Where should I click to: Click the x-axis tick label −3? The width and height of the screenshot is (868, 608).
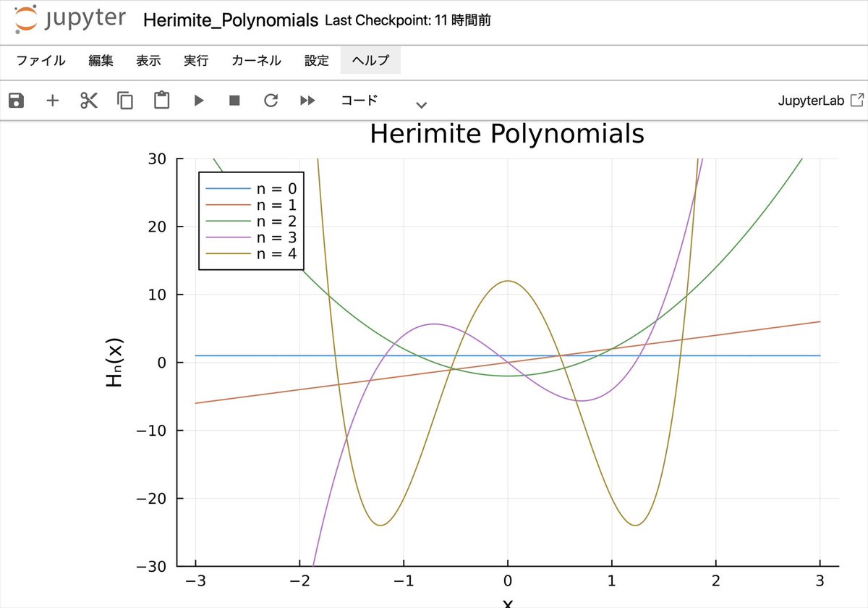coord(195,581)
